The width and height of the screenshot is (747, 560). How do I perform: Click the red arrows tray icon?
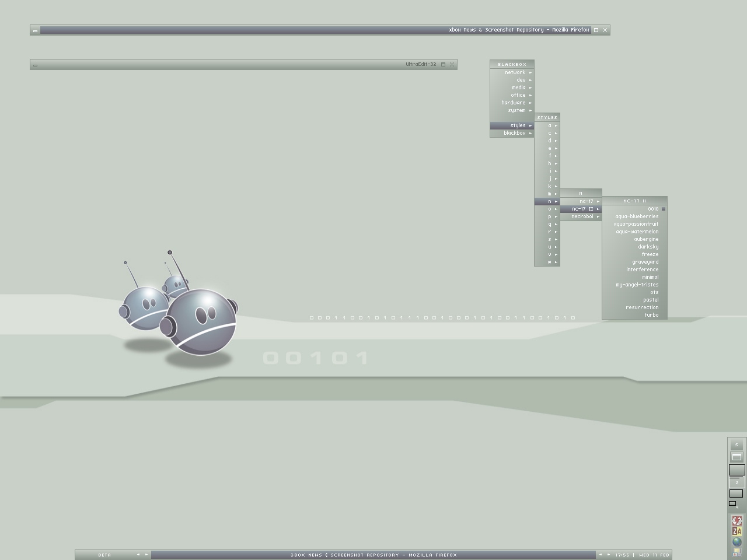[x=736, y=521]
